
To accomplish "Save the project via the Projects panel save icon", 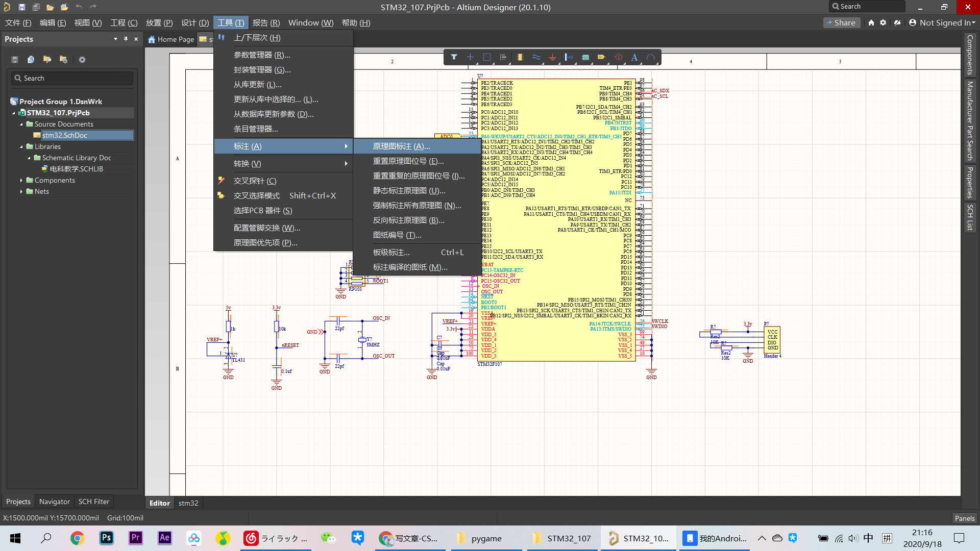I will coord(15,60).
